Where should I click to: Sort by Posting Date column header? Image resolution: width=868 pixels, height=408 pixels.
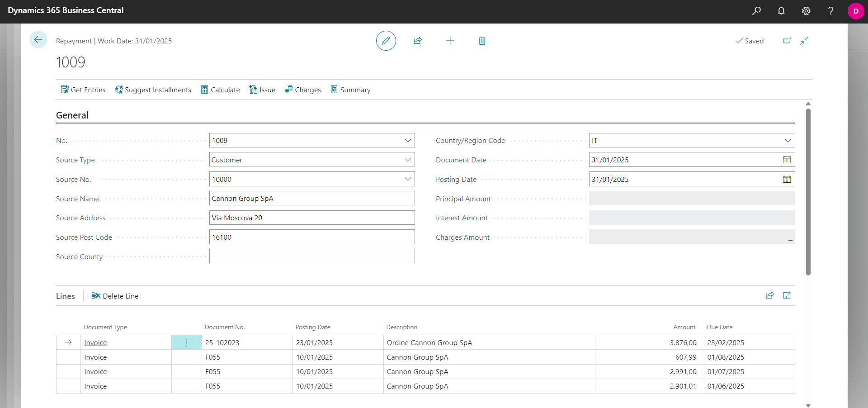(x=313, y=327)
